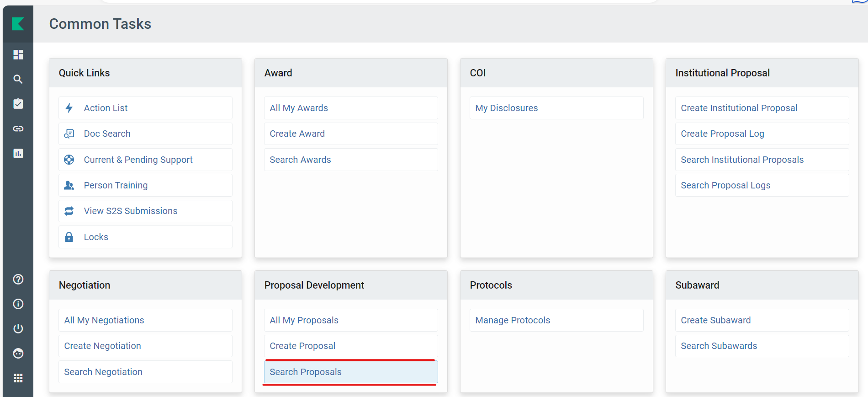The image size is (868, 397).
Task: Click the Person Training people icon
Action: coord(69,185)
